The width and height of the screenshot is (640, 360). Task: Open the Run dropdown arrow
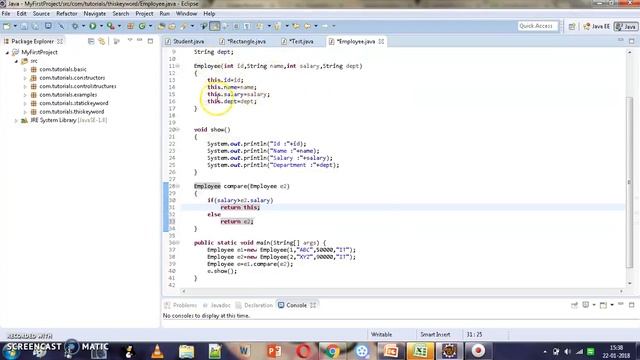[x=101, y=26]
